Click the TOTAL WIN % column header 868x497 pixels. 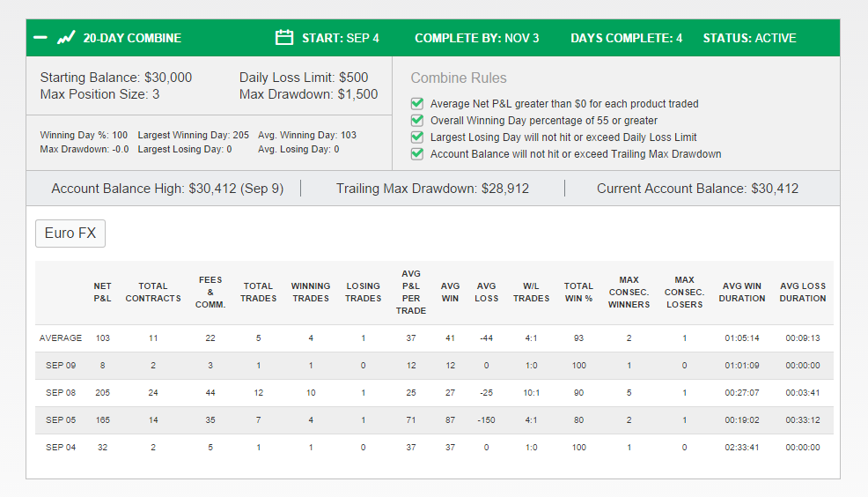tap(578, 292)
